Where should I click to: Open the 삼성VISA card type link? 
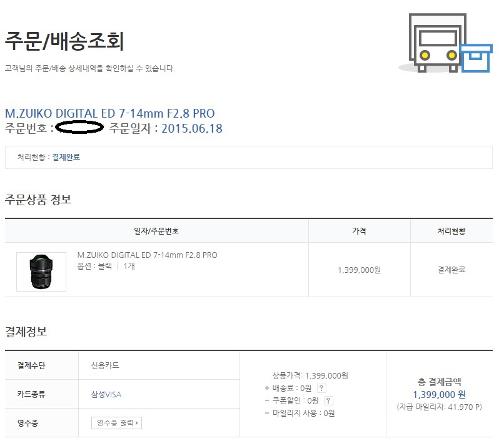(x=106, y=395)
